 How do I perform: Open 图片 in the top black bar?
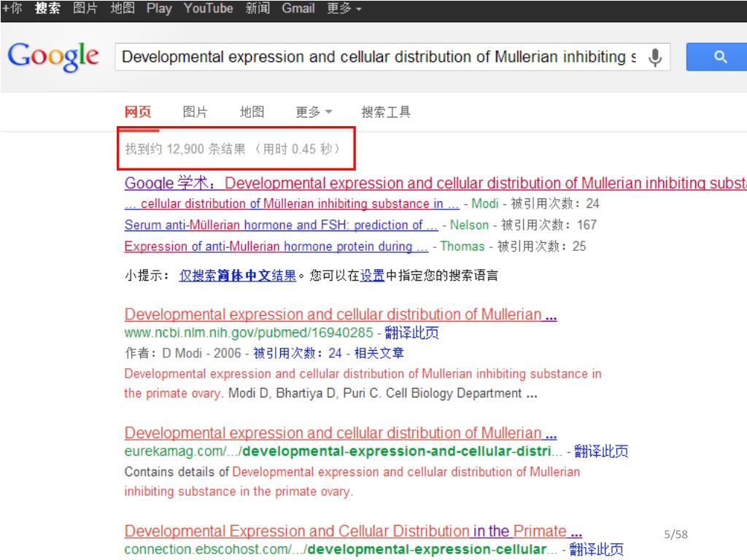click(x=85, y=8)
